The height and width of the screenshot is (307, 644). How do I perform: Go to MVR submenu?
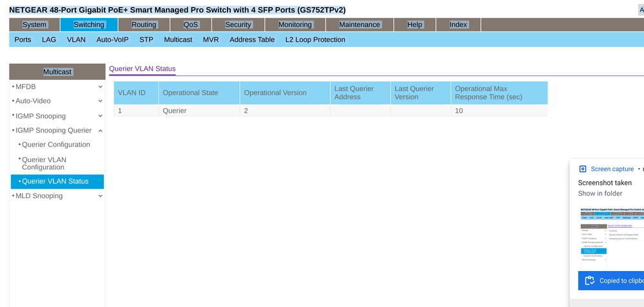tap(211, 40)
